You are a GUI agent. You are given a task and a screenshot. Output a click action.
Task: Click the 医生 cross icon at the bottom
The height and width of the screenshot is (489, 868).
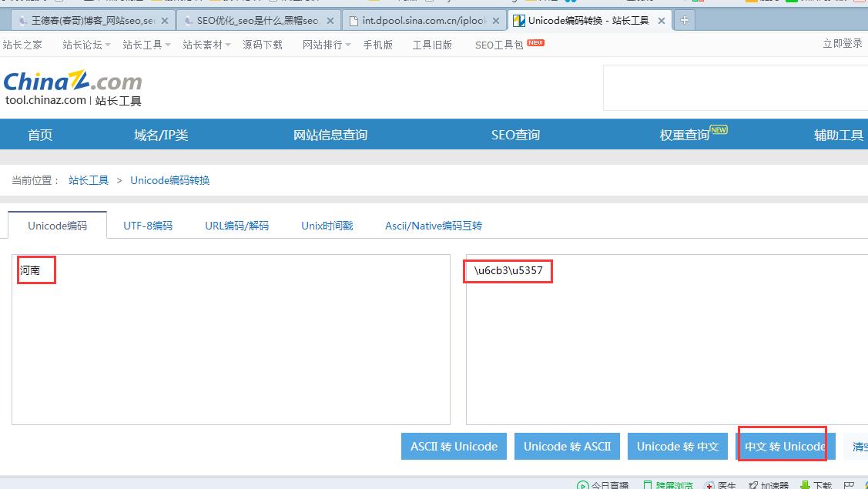click(x=709, y=485)
